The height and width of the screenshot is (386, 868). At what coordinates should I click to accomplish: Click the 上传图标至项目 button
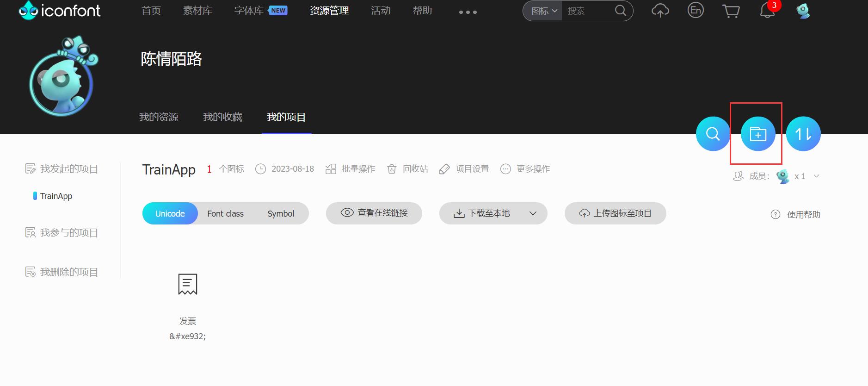[615, 213]
